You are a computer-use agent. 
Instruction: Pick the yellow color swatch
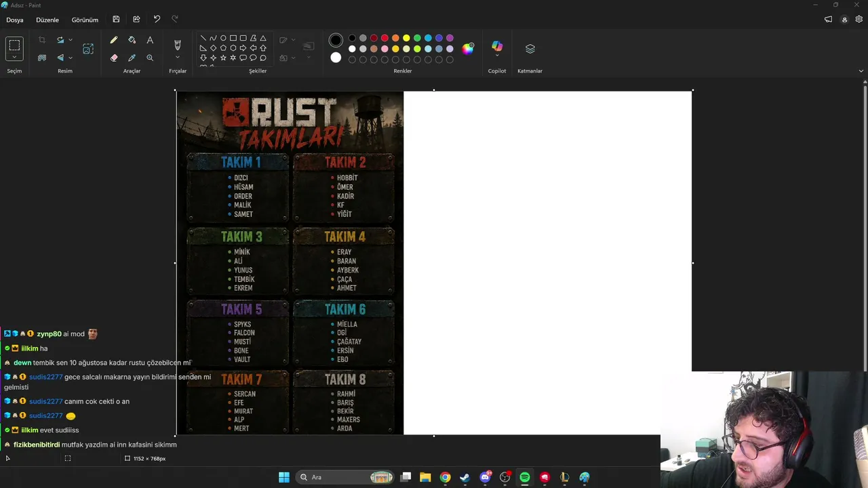[x=406, y=38]
